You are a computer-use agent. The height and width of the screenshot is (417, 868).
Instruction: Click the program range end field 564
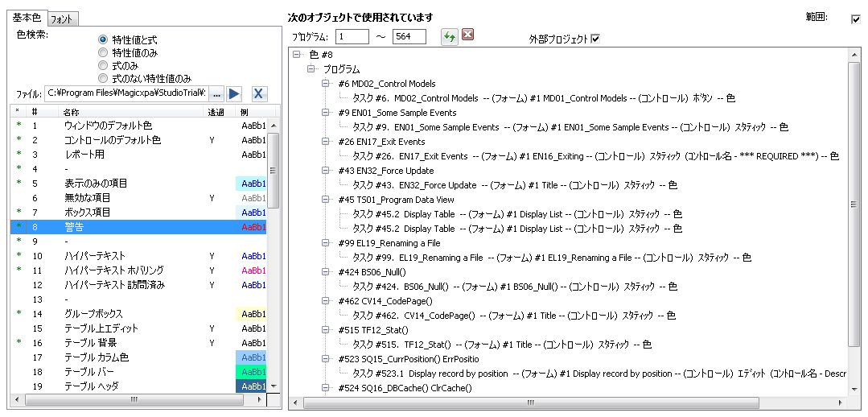point(409,36)
